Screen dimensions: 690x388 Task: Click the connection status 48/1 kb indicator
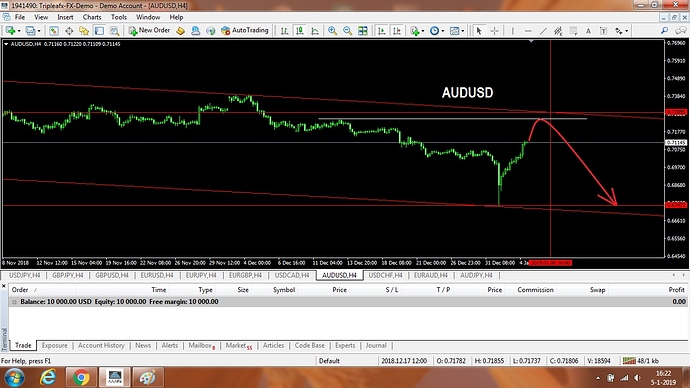tap(641, 361)
